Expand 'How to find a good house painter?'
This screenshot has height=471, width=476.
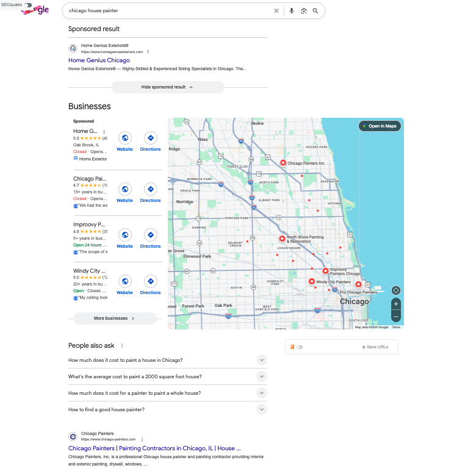(262, 409)
